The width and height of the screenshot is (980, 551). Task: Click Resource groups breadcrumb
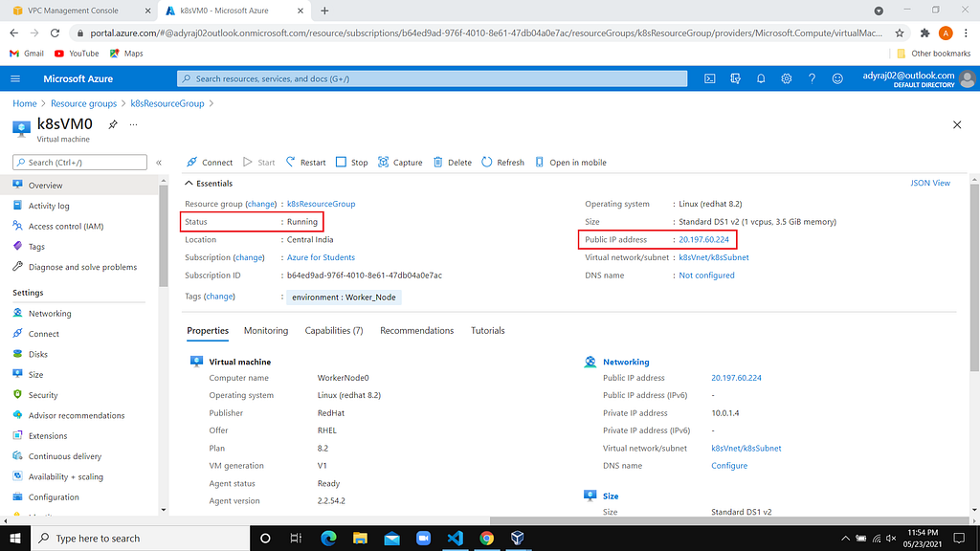pos(84,103)
